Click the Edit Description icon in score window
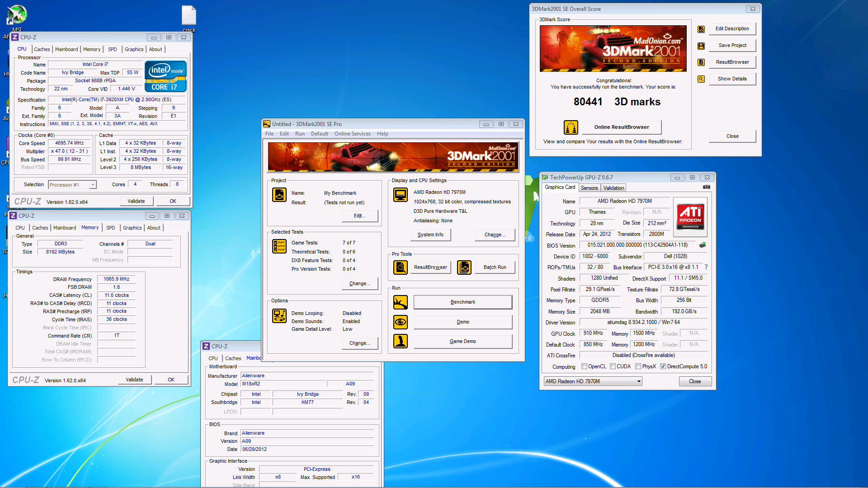The image size is (868, 488). click(x=701, y=29)
